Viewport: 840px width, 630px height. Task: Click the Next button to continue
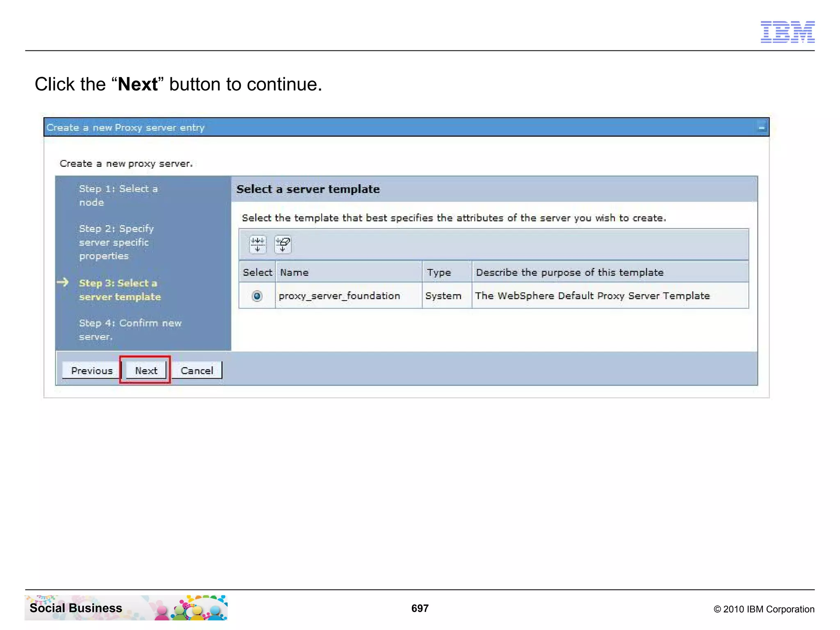[x=146, y=370]
